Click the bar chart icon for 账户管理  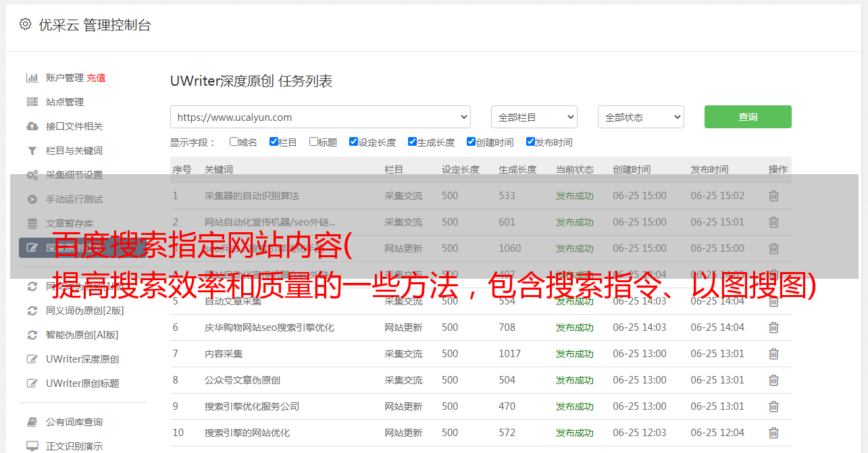pyautogui.click(x=32, y=78)
